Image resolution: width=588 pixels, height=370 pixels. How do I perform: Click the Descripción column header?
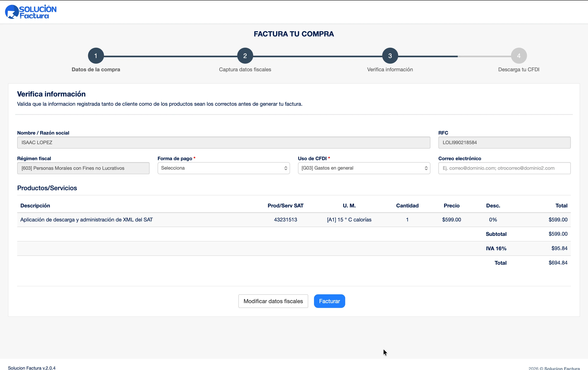coord(35,206)
